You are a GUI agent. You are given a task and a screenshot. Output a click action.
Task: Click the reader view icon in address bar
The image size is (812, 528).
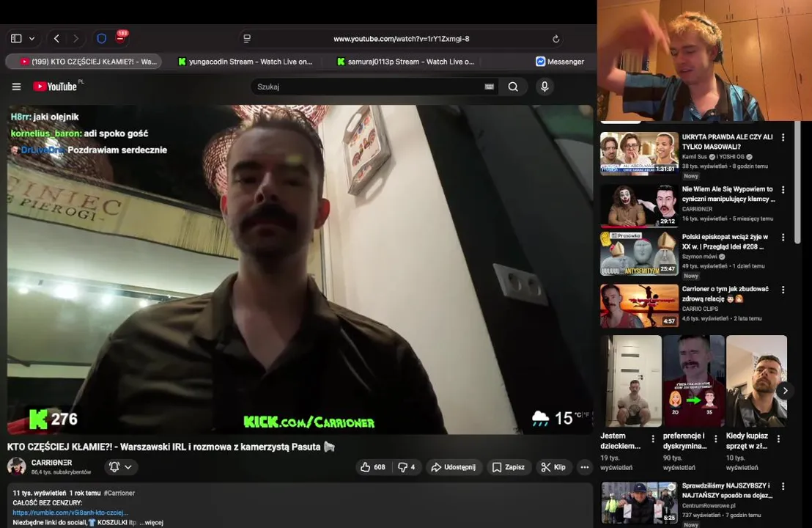(247, 38)
